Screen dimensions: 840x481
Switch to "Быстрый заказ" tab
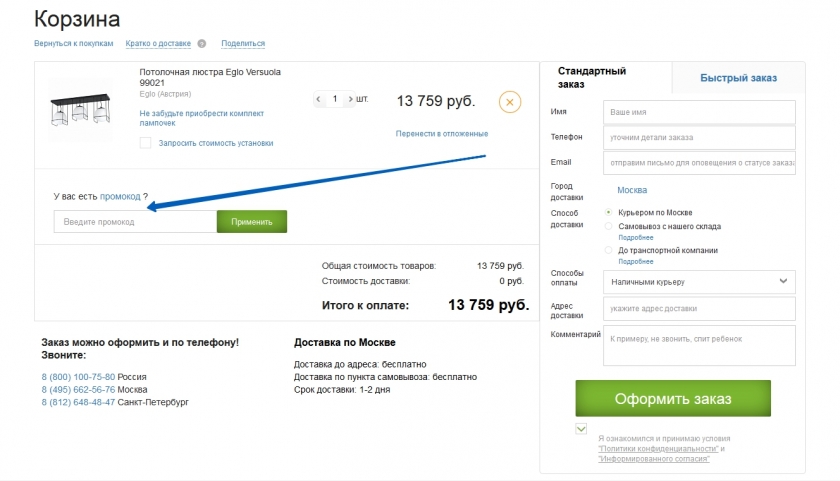pyautogui.click(x=738, y=78)
